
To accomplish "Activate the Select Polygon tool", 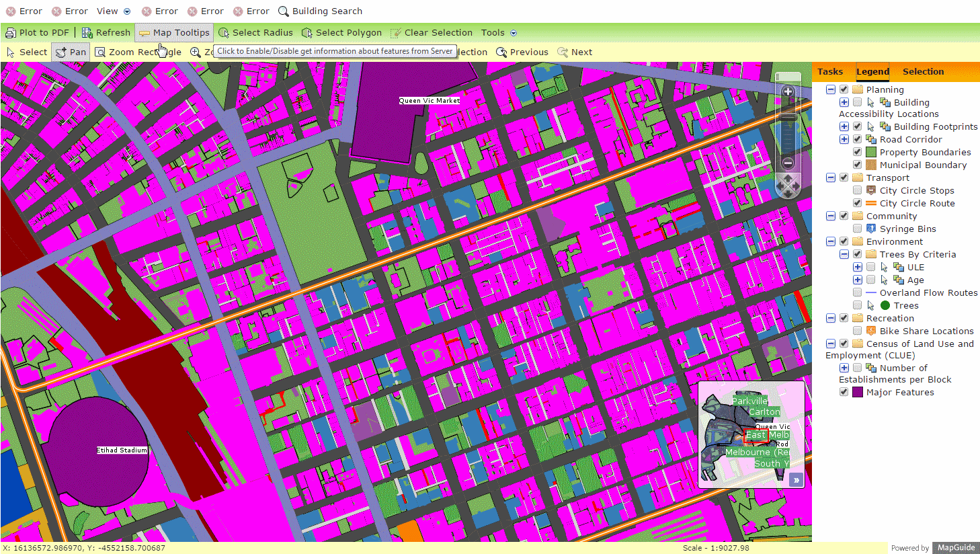I will [341, 32].
